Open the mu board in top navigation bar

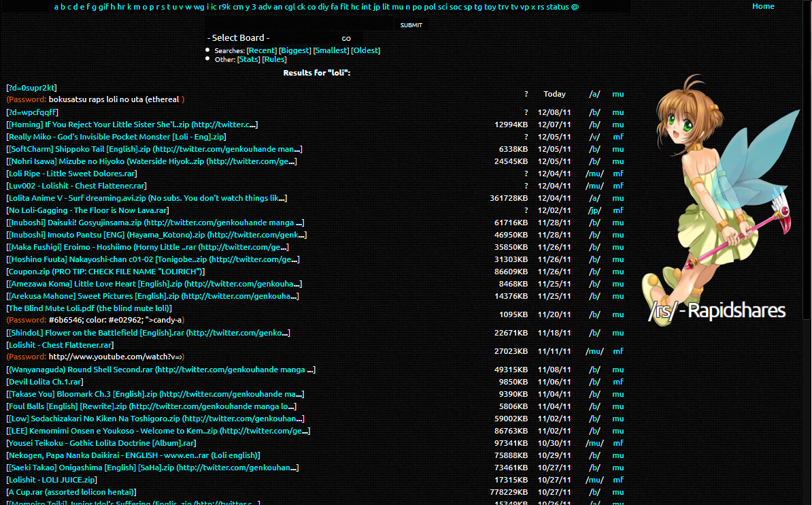coord(397,7)
